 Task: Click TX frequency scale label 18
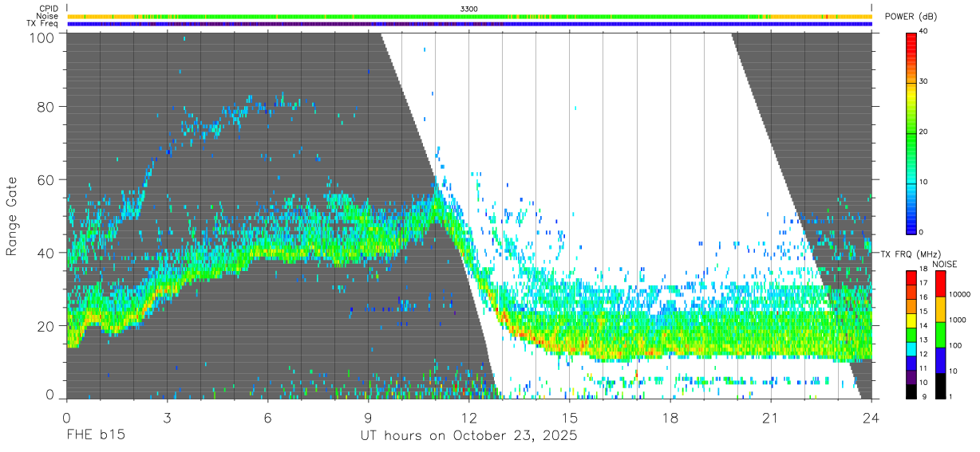point(923,269)
